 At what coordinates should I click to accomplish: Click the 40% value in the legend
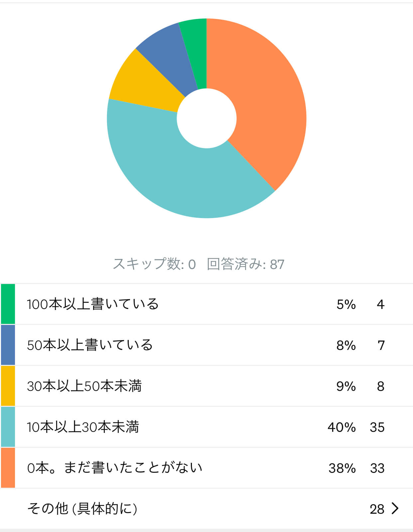pyautogui.click(x=342, y=427)
